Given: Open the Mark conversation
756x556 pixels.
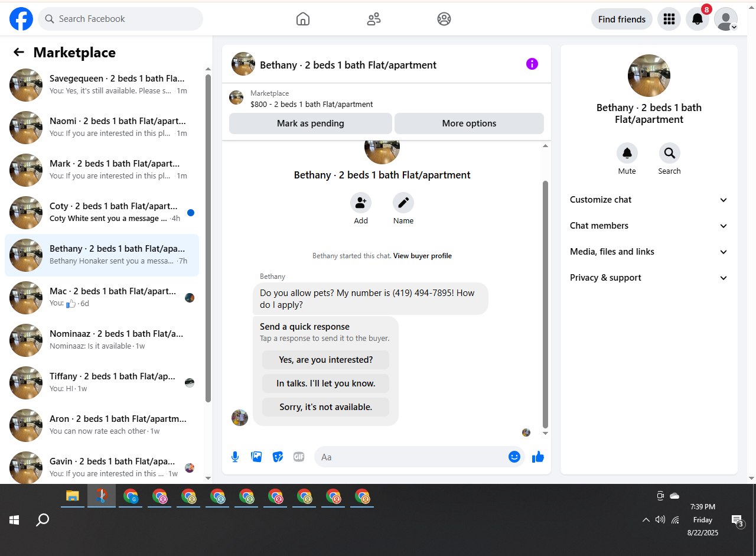Looking at the screenshot, I should pos(102,170).
